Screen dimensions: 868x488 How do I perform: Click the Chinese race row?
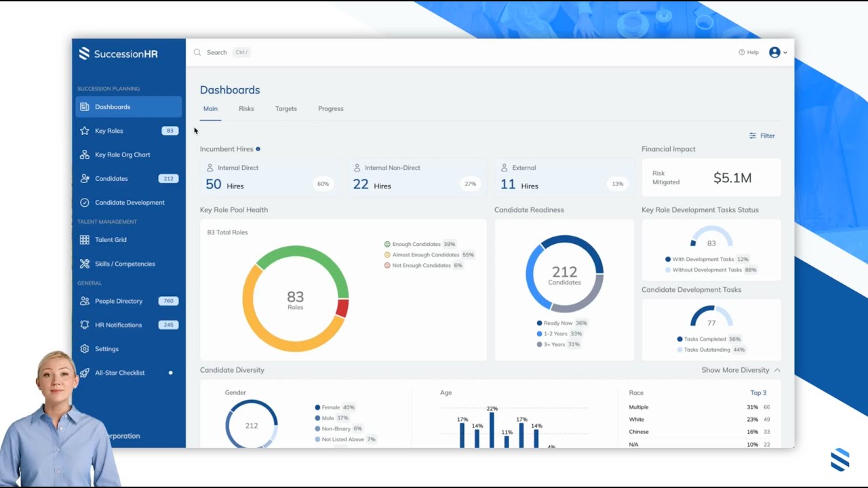[x=700, y=432]
